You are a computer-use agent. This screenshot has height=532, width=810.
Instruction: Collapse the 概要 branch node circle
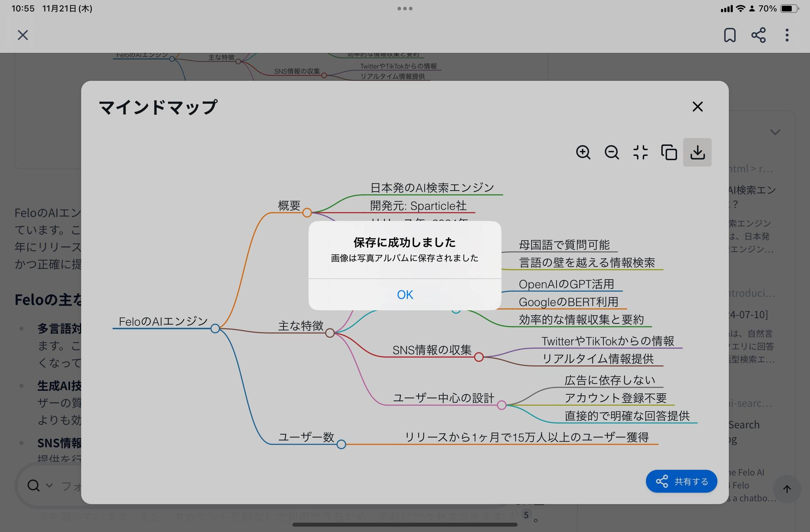[x=307, y=213]
